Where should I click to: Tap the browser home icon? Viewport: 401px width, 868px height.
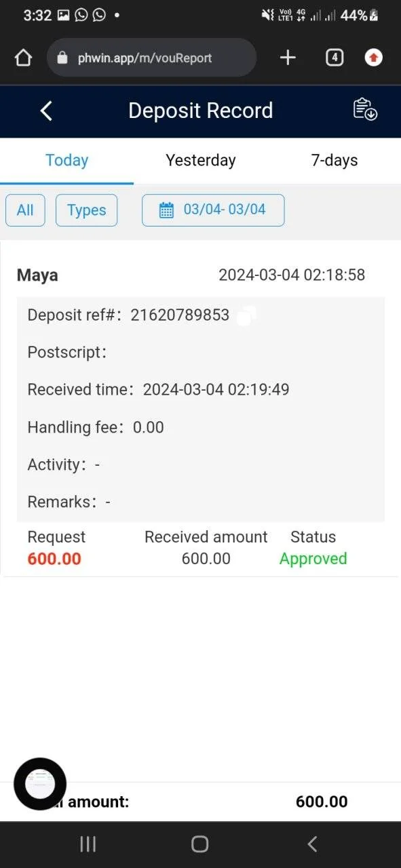click(22, 58)
